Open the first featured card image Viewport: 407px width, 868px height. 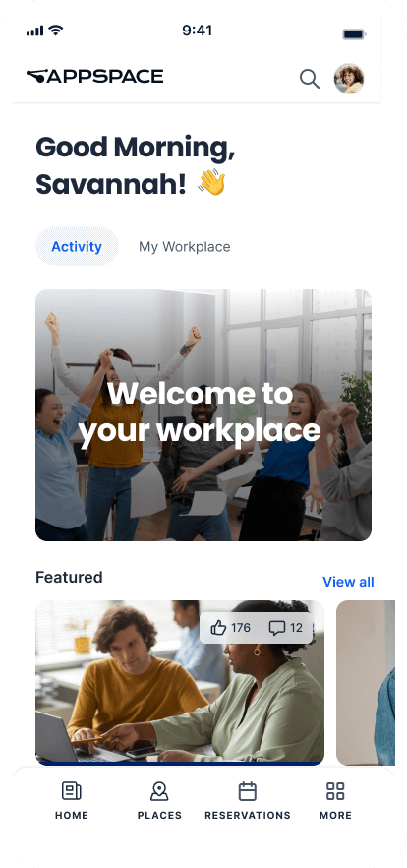pyautogui.click(x=180, y=683)
